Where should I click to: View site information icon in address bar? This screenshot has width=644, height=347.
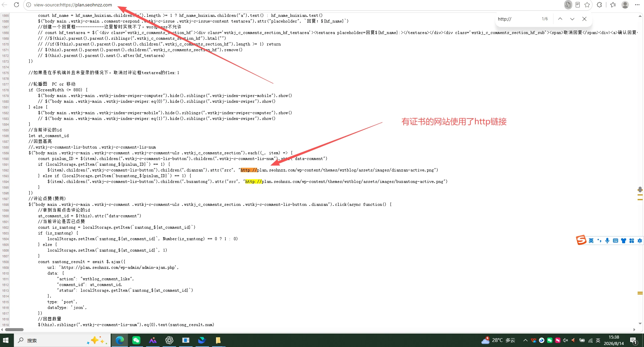pyautogui.click(x=29, y=5)
